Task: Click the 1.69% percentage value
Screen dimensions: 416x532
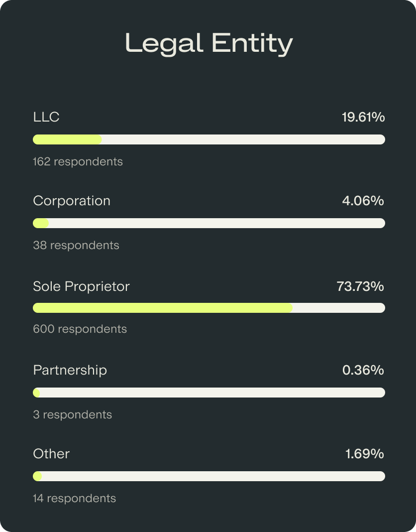Action: tap(364, 454)
